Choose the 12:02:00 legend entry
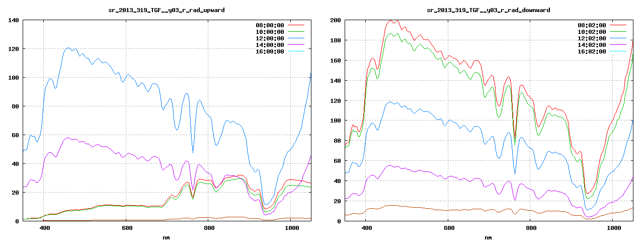 592,38
